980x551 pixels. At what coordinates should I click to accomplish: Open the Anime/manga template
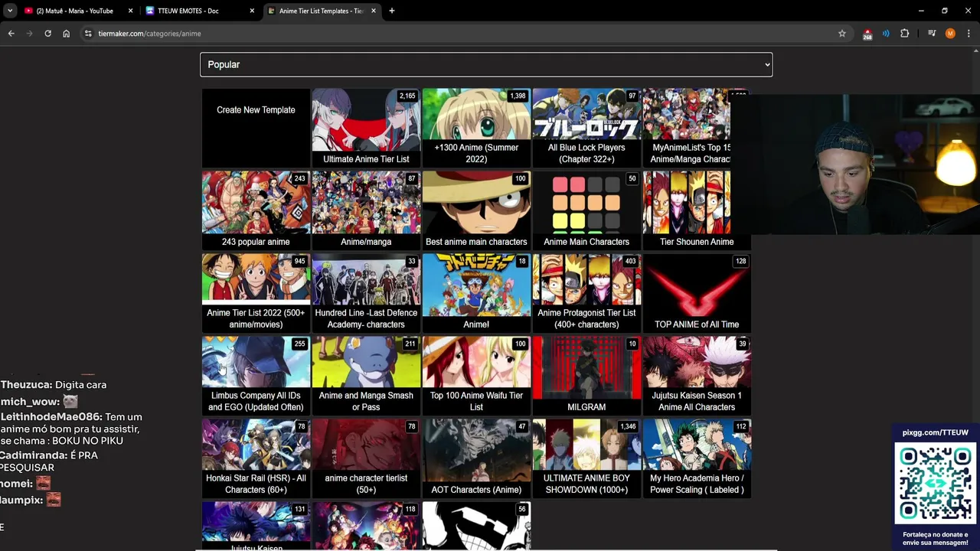(366, 210)
